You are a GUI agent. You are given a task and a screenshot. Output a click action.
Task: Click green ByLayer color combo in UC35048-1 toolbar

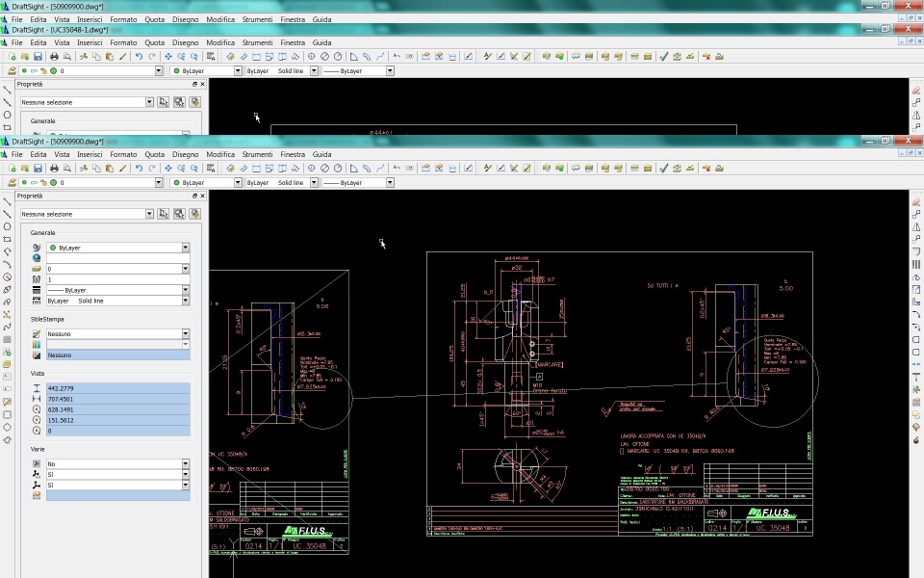pos(206,70)
